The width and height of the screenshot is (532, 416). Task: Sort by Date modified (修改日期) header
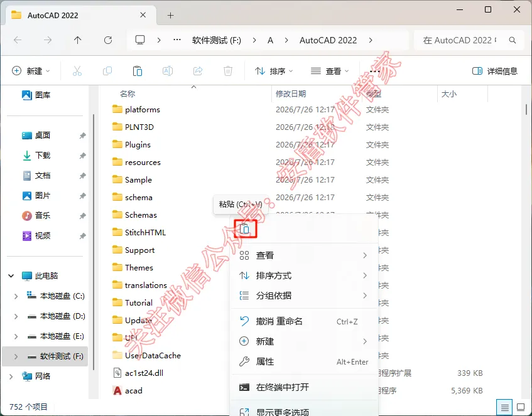tap(291, 93)
